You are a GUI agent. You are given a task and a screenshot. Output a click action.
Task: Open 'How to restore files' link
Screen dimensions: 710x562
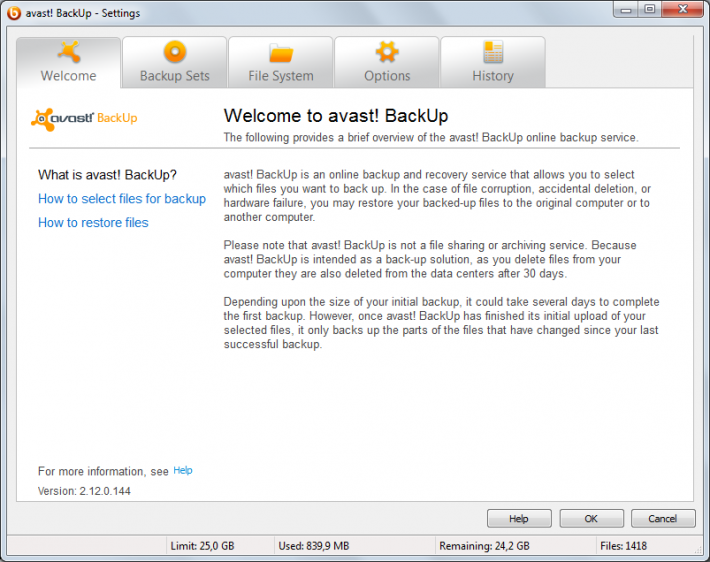[93, 223]
